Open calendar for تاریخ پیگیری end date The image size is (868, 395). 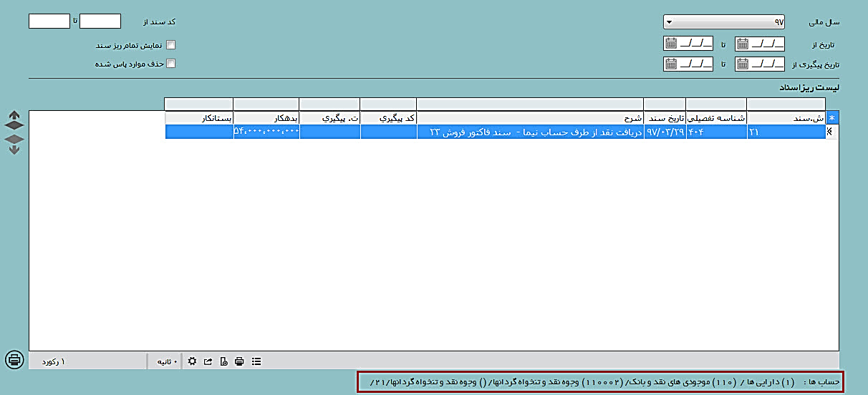670,64
